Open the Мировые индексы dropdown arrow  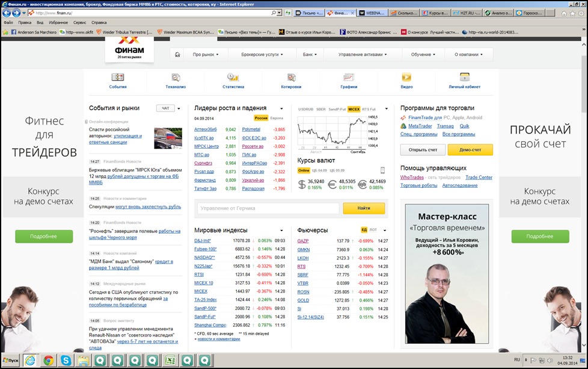(x=281, y=231)
